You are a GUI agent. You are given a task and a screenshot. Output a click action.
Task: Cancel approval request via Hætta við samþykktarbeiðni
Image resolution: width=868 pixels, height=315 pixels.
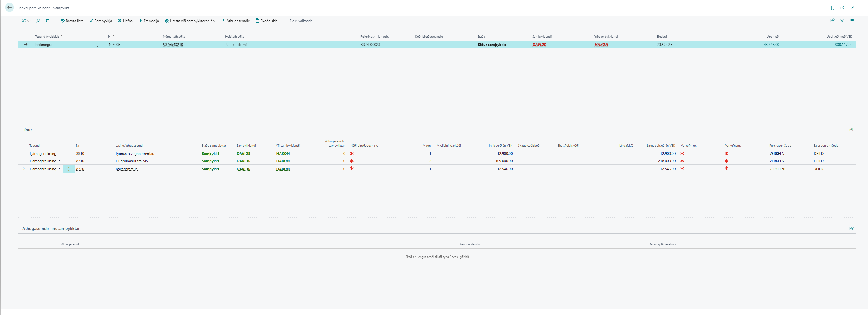point(190,21)
